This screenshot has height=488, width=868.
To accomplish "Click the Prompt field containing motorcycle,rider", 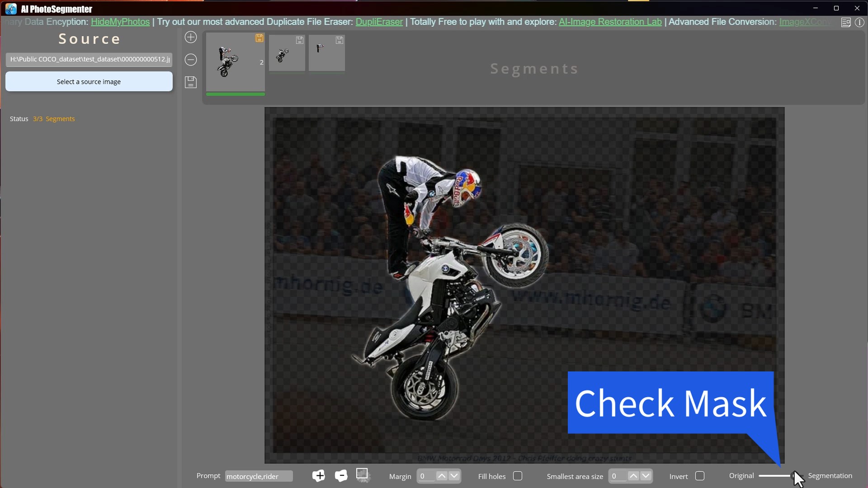I will (259, 476).
